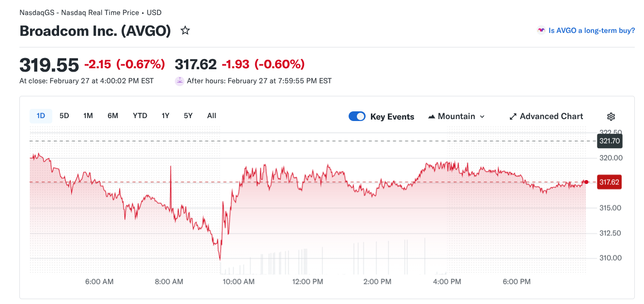Click the 321.70 previous close label
The image size is (644, 304).
click(x=610, y=141)
